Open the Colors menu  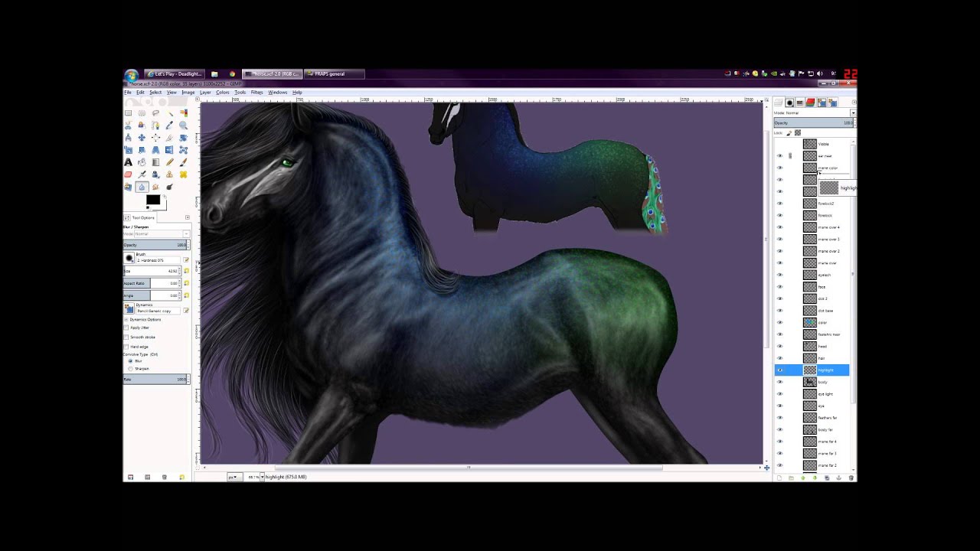[223, 92]
